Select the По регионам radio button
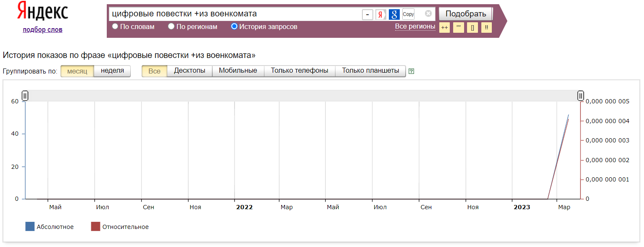 click(171, 26)
